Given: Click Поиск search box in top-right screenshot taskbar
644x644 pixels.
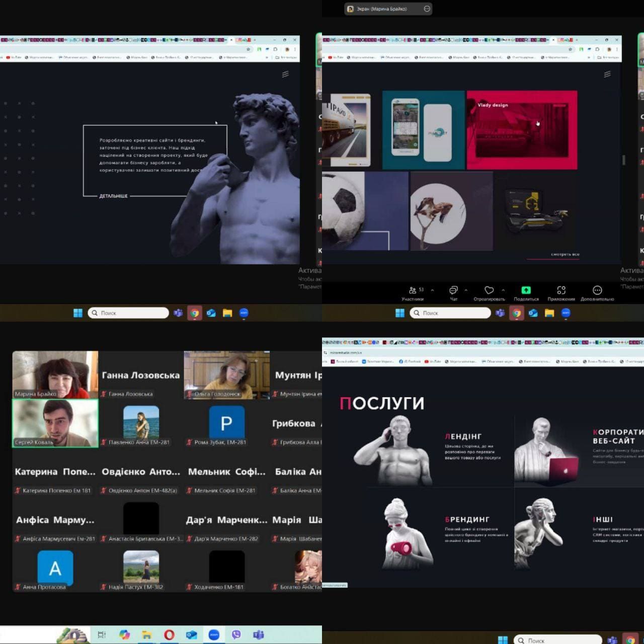Looking at the screenshot, I should pos(450,313).
